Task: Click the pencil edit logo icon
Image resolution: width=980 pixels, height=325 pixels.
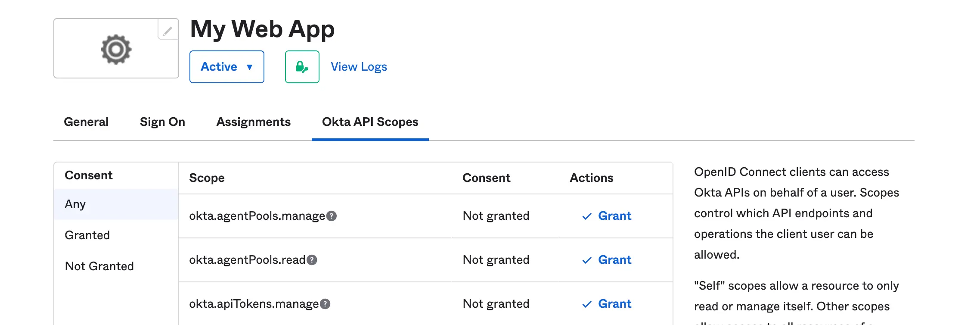Action: (x=168, y=30)
